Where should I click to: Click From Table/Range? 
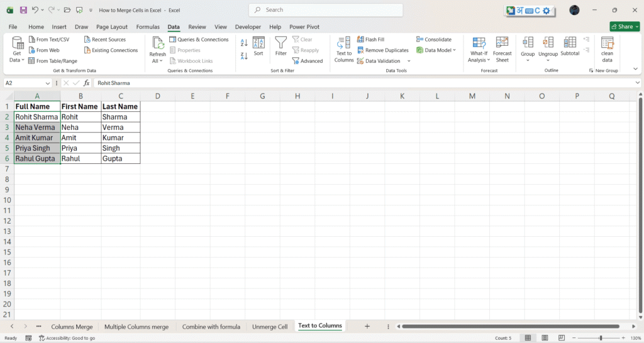tap(53, 61)
